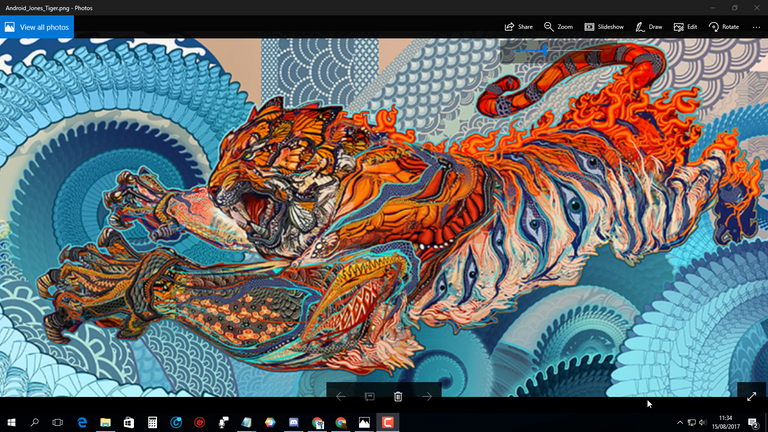Delete the photo with trash icon
The image size is (768, 432).
398,397
